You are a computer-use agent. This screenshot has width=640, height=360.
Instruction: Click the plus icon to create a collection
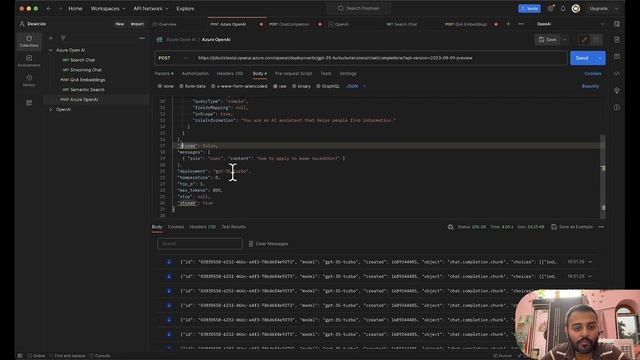coord(51,38)
